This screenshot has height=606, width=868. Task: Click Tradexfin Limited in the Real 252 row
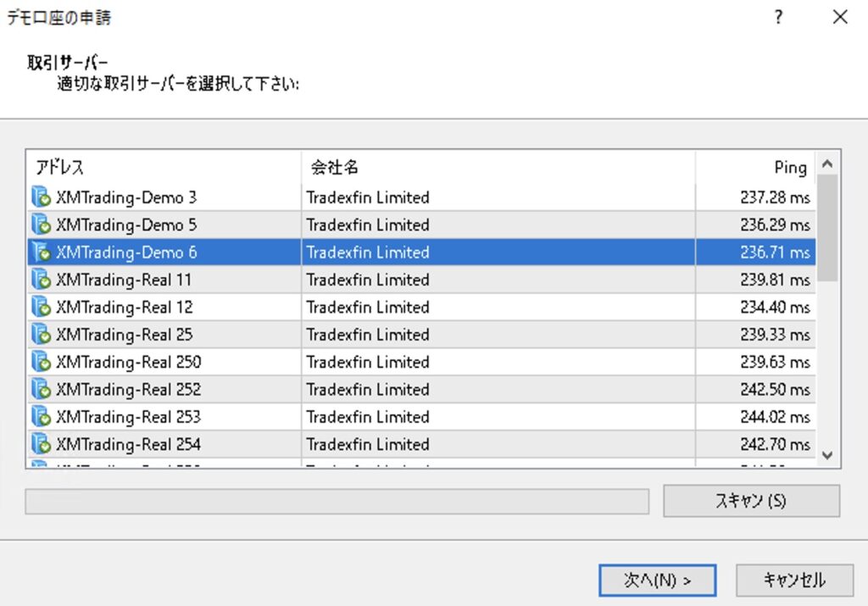coord(368,390)
